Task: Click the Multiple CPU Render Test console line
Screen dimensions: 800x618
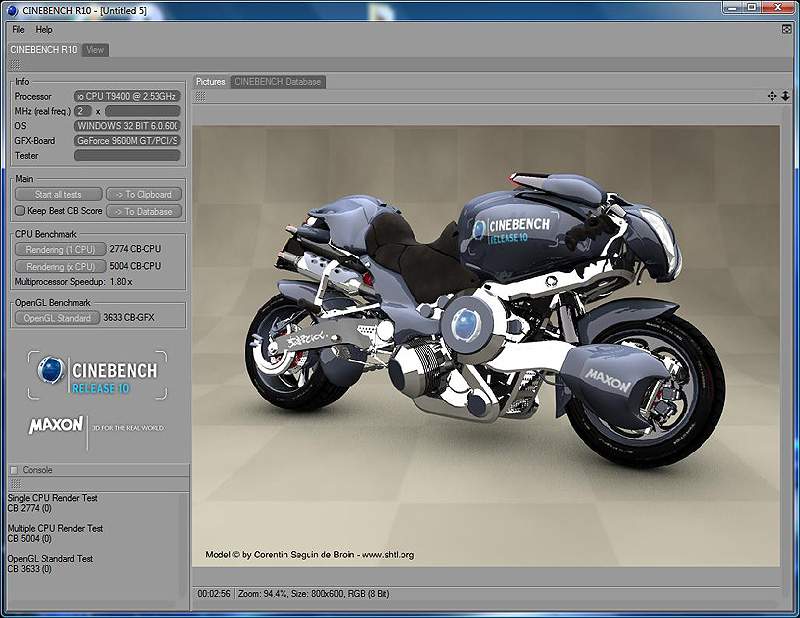Action: point(55,528)
